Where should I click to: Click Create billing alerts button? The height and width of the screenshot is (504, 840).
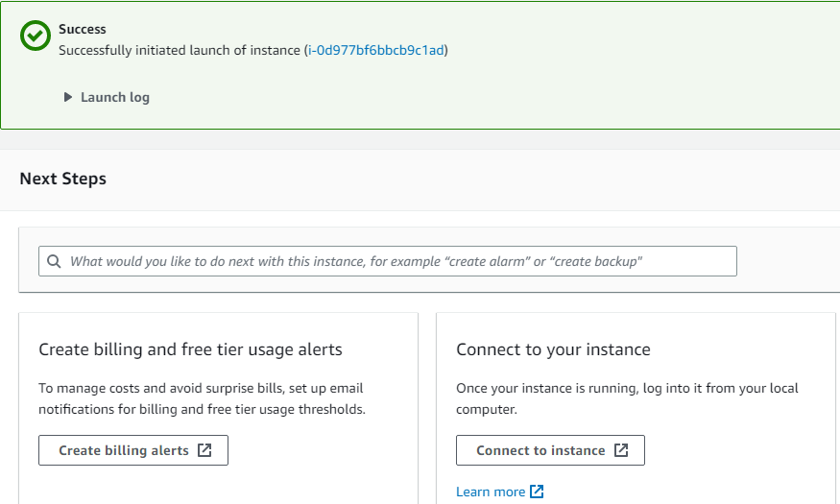coord(133,450)
